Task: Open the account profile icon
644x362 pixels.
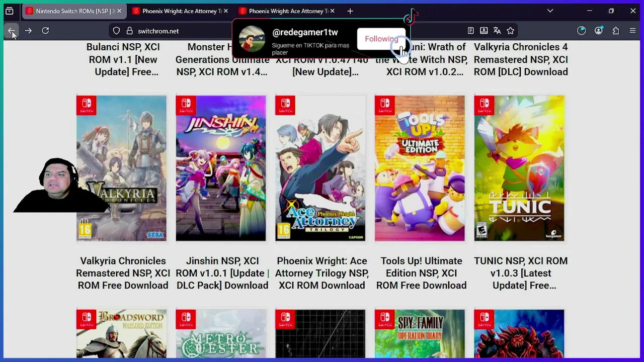Action: tap(598, 31)
